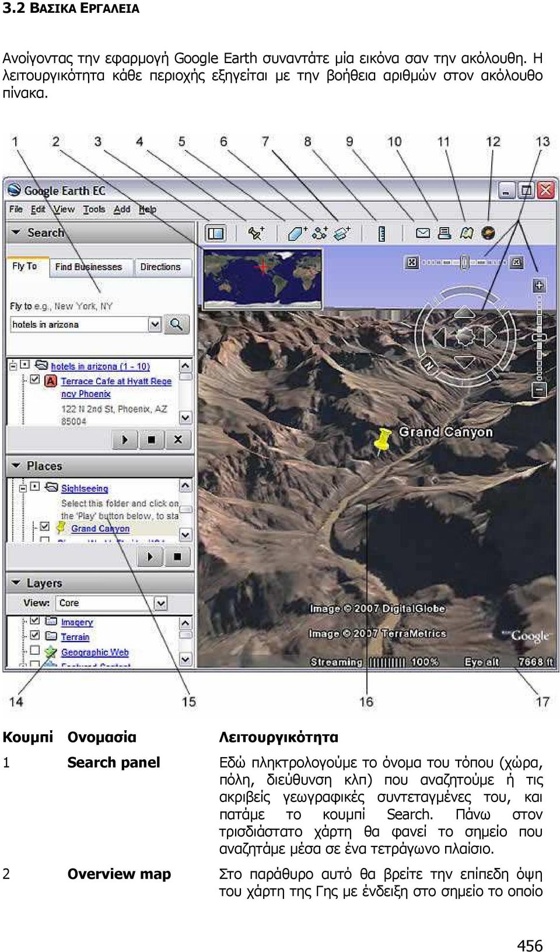Click the tilt slider handle
This screenshot has width=560, height=952.
pos(464,263)
